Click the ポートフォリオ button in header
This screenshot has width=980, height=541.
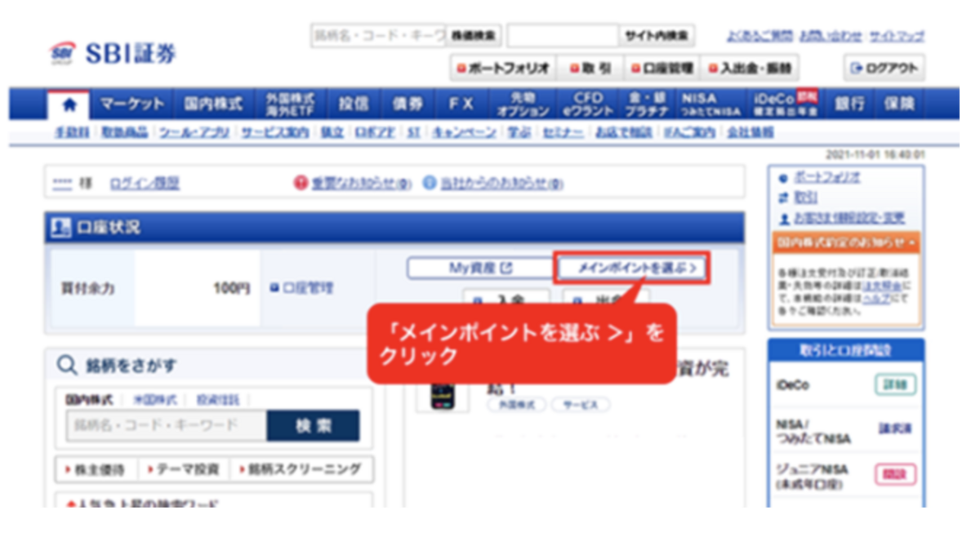point(504,68)
